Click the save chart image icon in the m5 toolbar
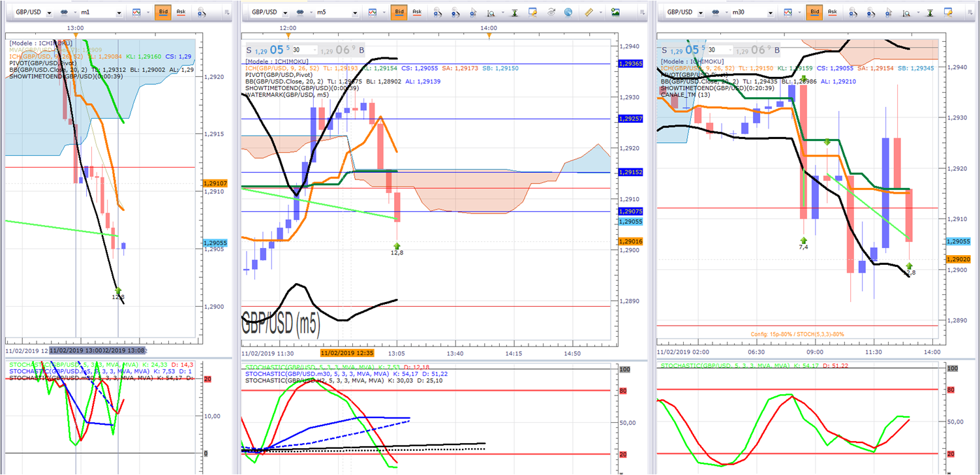This screenshot has height=475, width=980. pos(615,12)
